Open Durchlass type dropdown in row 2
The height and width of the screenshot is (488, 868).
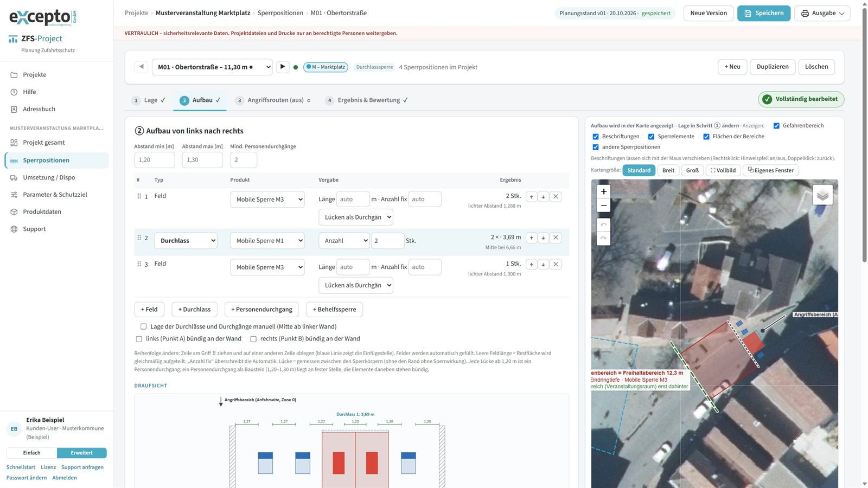pyautogui.click(x=186, y=241)
